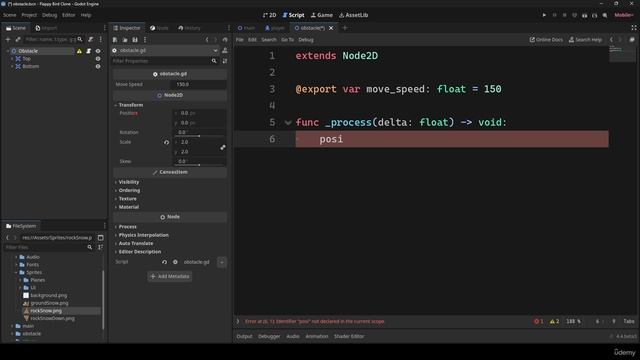Image resolution: width=640 pixels, height=360 pixels.
Task: Switch to the Game workspace
Action: tap(322, 15)
